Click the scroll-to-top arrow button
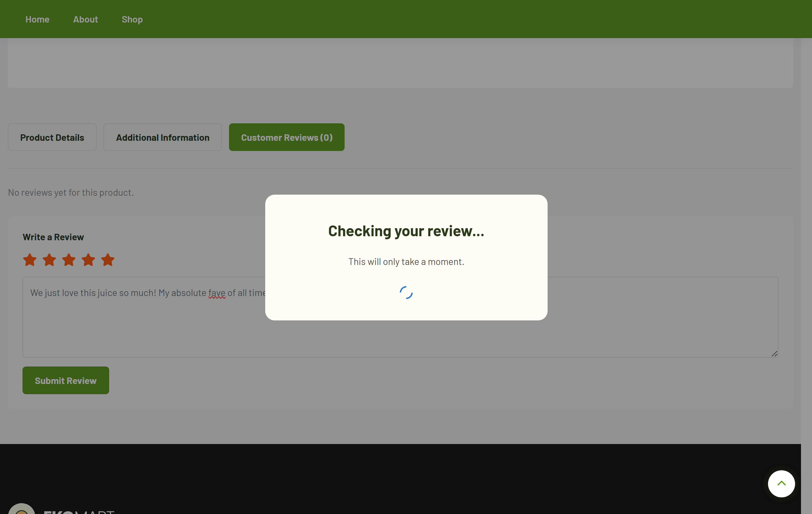Viewport: 812px width, 514px height. [x=781, y=484]
